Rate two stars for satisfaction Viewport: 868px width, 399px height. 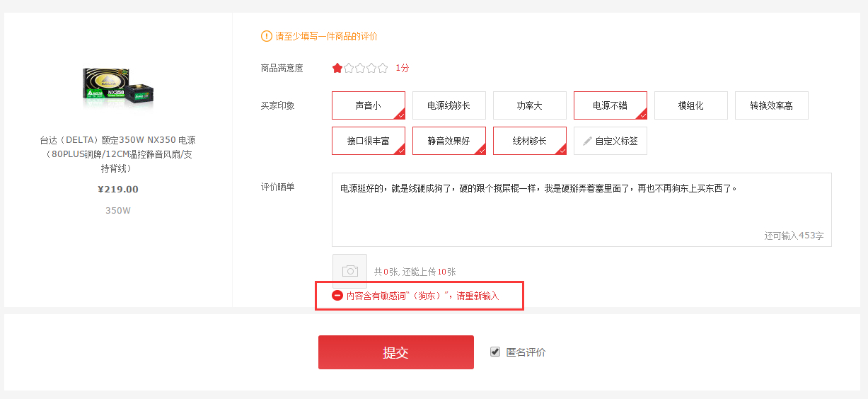pos(349,68)
